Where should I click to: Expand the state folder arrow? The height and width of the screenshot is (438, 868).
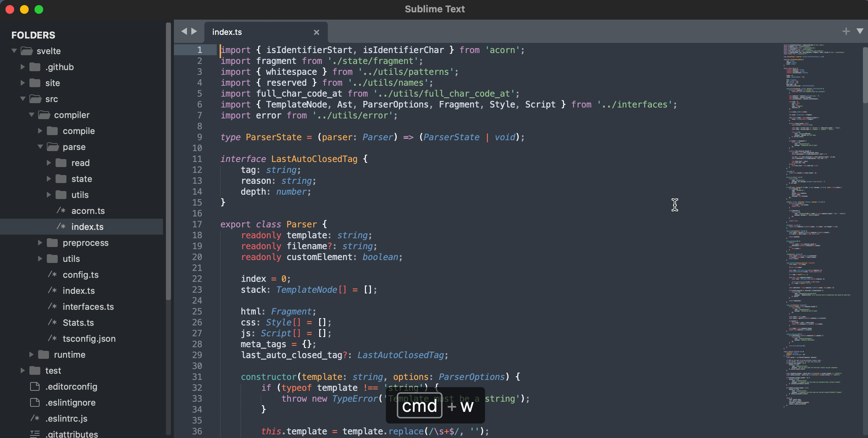49,179
